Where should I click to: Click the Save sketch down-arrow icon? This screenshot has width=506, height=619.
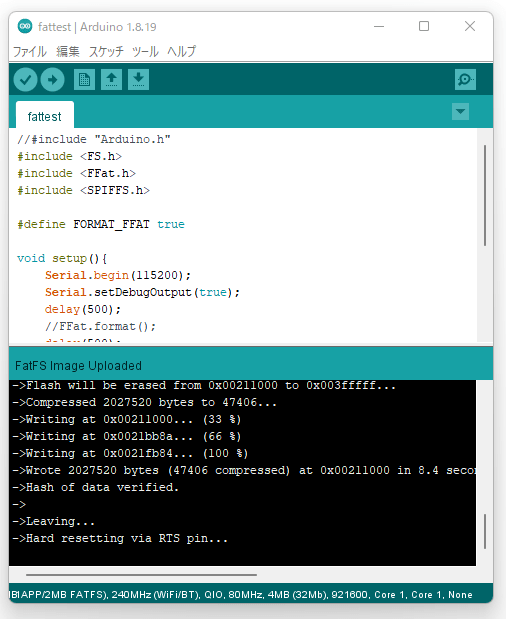[139, 80]
